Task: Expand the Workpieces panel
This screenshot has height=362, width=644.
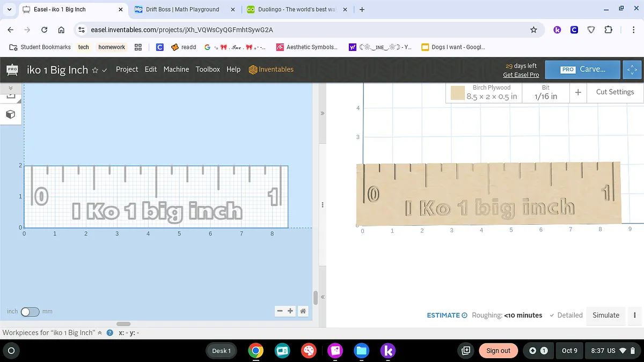Action: click(100, 333)
